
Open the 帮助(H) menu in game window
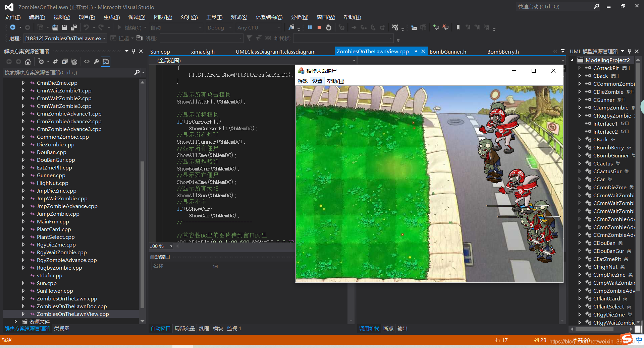[335, 81]
